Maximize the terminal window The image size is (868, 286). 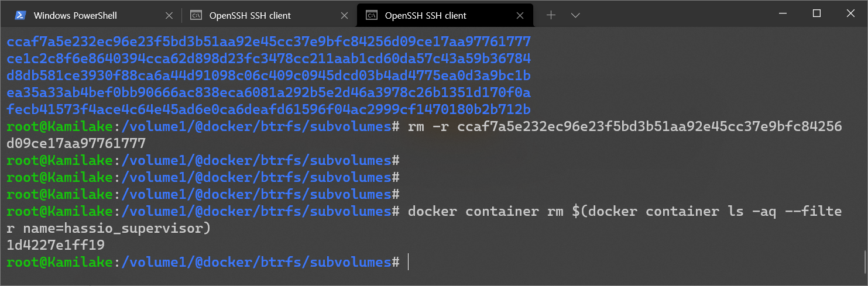817,13
